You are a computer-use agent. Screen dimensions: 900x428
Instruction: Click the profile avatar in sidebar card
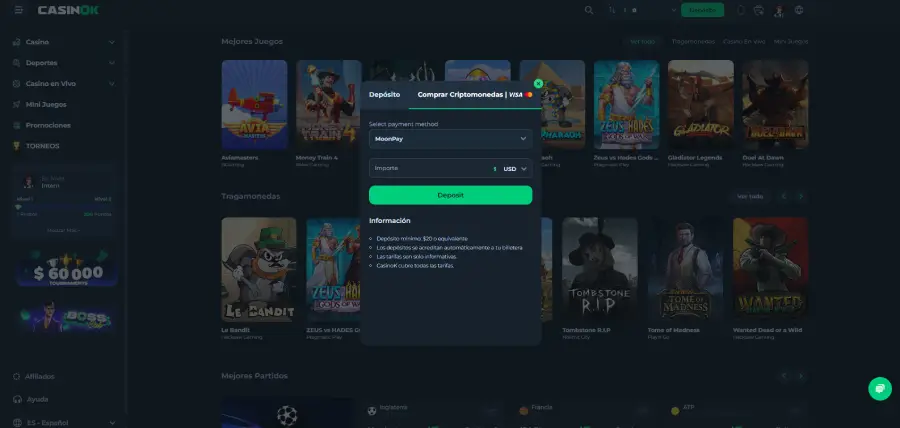(28, 182)
